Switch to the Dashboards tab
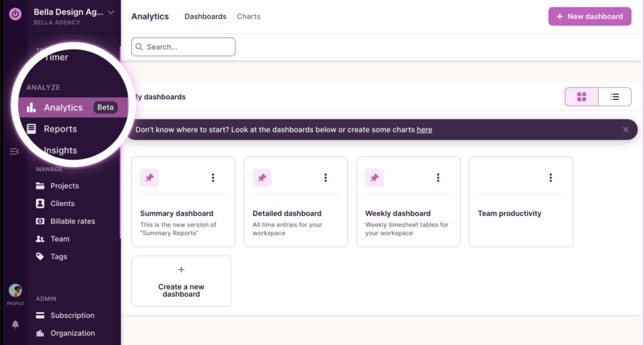644x345 pixels. (206, 16)
